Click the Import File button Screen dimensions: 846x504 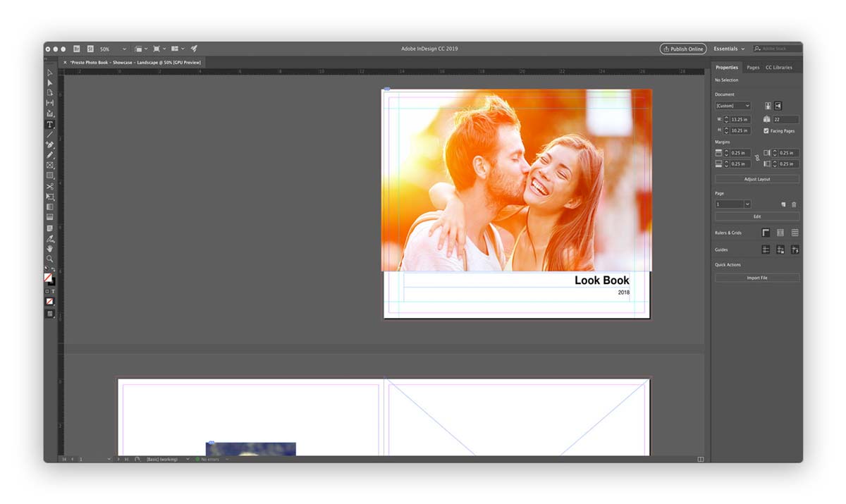coord(757,278)
